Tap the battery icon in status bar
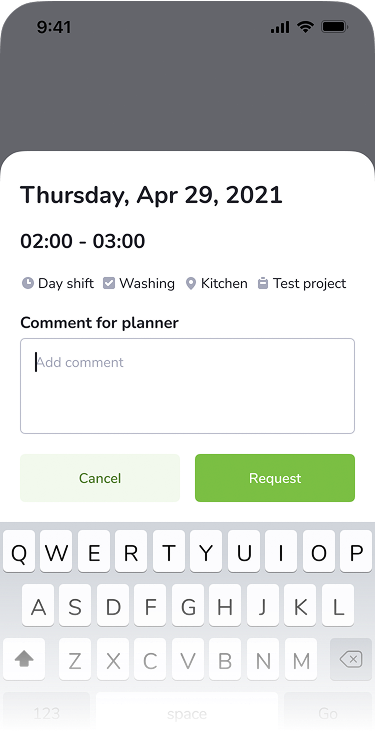Screen dimensions: 375x731 [333, 27]
